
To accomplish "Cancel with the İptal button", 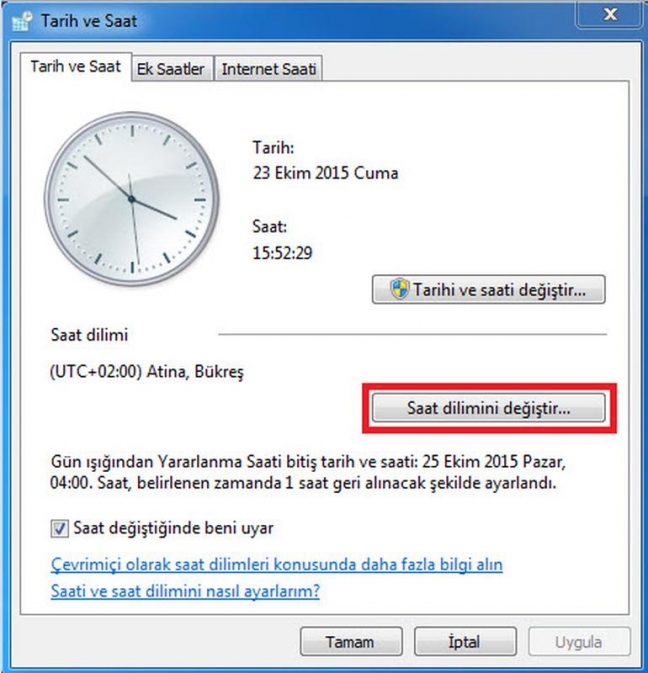I will coord(465,642).
